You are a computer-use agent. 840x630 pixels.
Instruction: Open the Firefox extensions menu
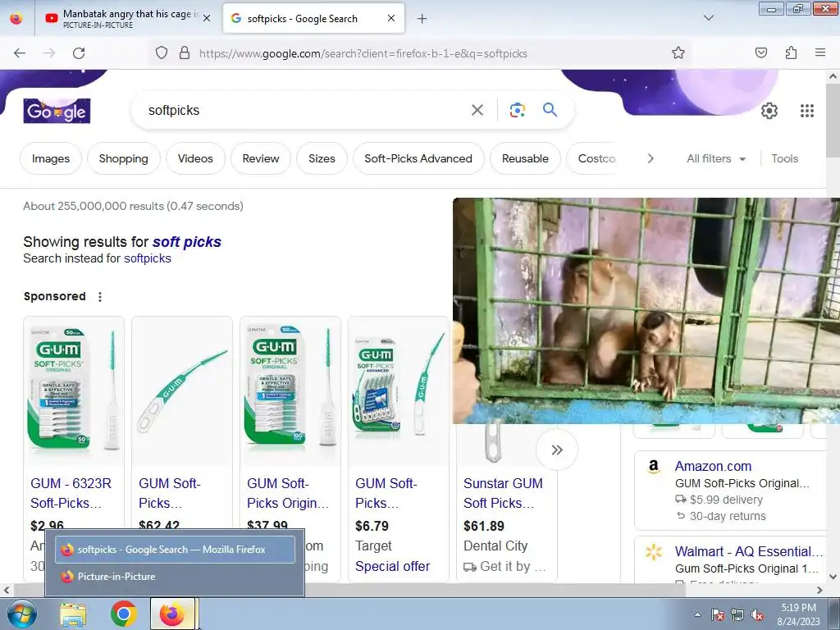click(x=791, y=53)
